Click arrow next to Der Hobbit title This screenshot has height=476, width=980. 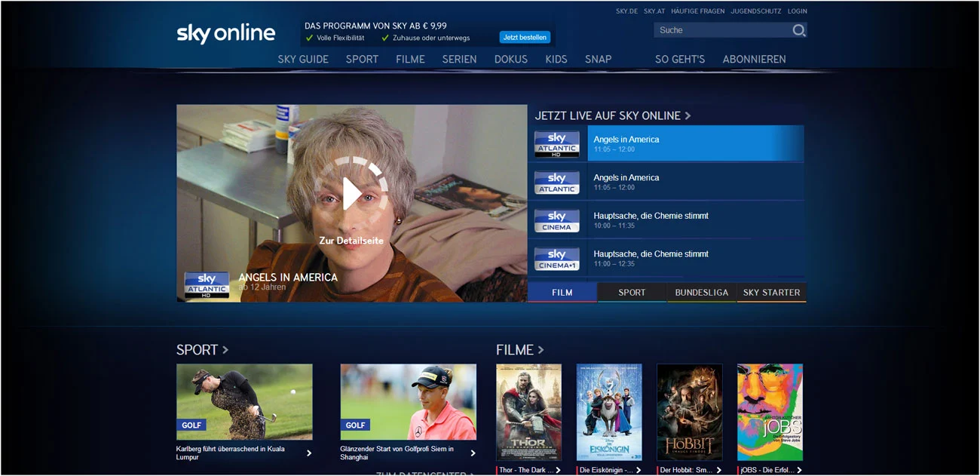click(x=718, y=470)
